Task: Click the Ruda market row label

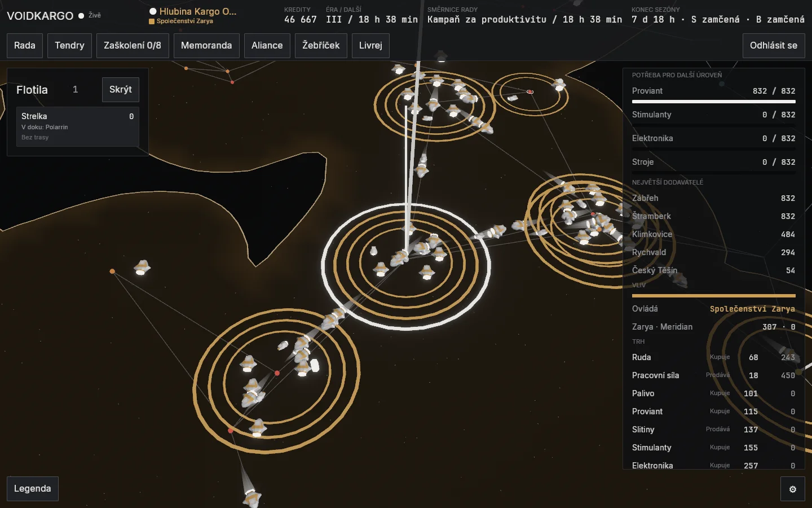Action: tap(642, 357)
